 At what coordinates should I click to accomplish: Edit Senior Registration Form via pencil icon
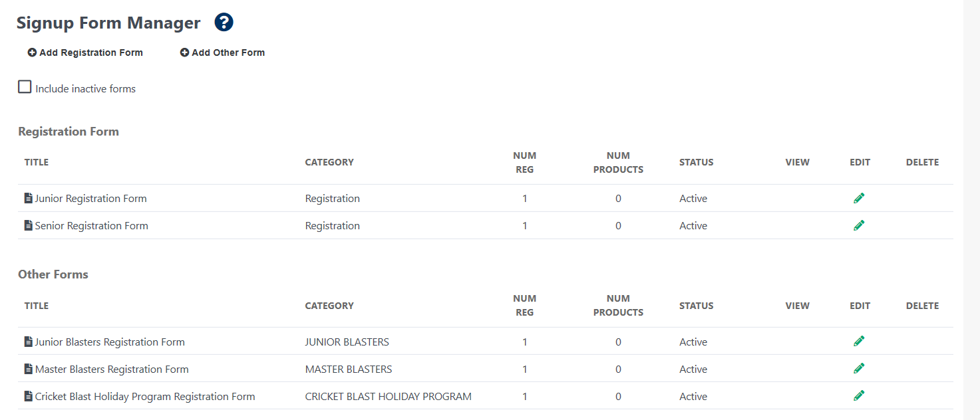[859, 225]
